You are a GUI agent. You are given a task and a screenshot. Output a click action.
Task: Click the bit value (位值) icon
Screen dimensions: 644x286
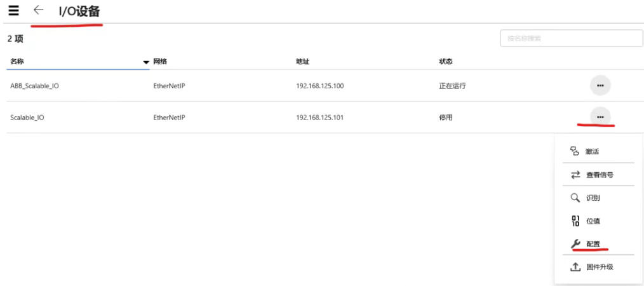(575, 221)
